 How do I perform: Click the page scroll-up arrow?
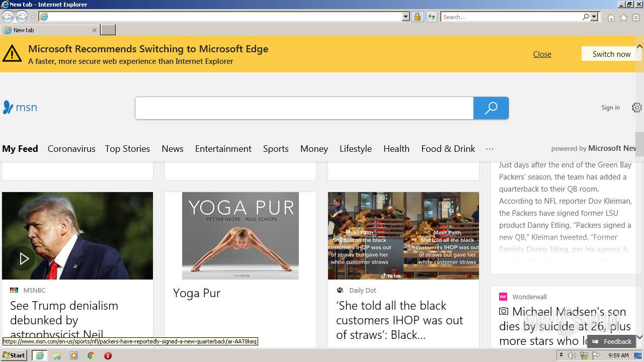(x=639, y=46)
